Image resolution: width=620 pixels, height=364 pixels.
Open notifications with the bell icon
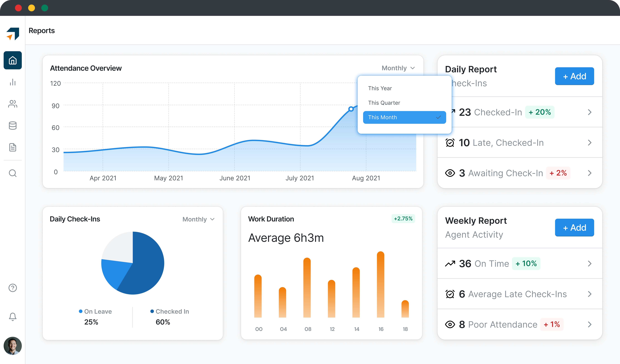coord(13,316)
